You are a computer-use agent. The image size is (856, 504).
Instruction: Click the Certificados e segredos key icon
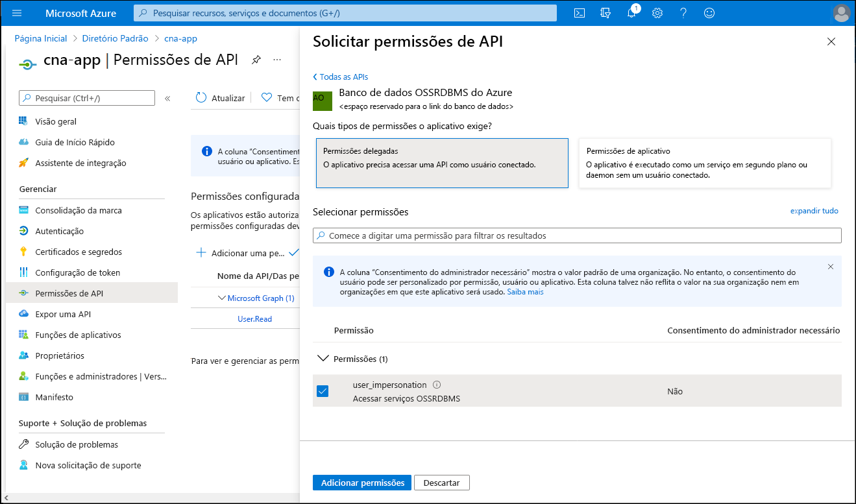24,252
